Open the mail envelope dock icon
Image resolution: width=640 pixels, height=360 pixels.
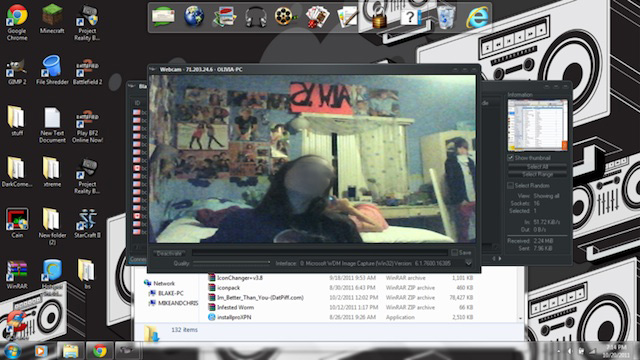coord(163,17)
